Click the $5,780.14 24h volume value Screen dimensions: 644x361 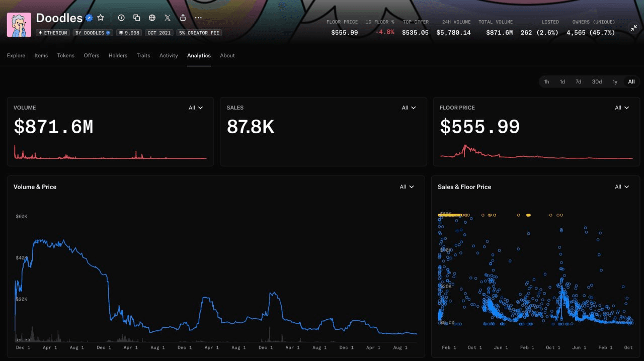(x=453, y=33)
